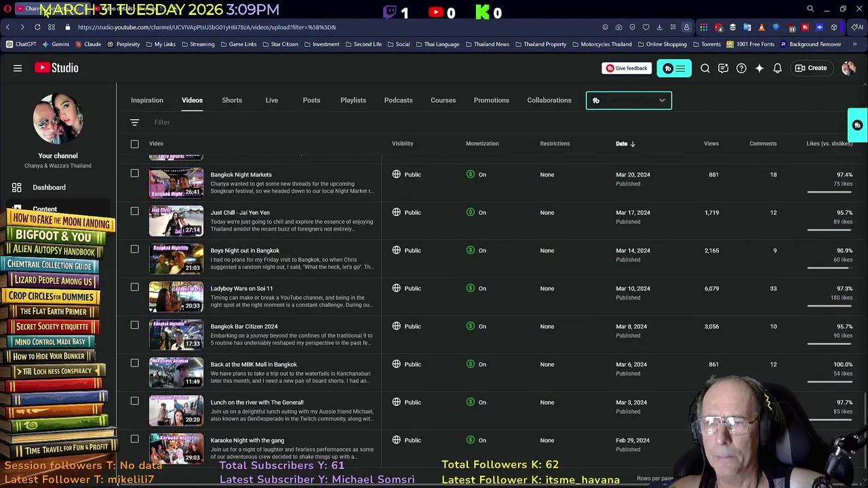Select checkbox for Ladyboy Wars on Soi 11

[134, 287]
